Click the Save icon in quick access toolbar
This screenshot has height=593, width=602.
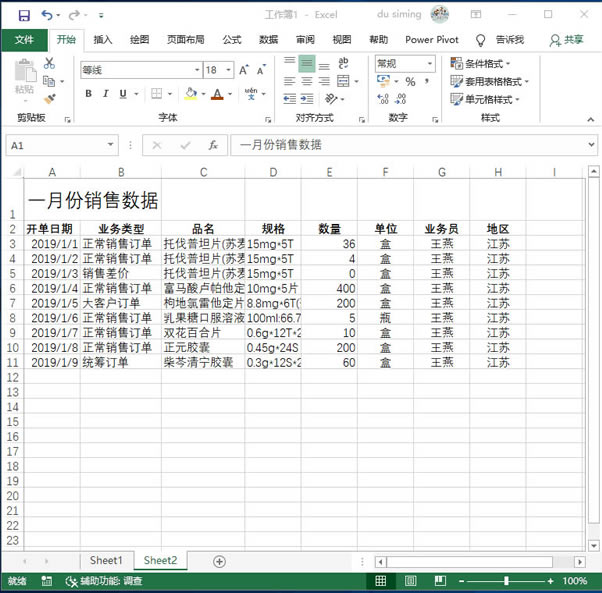[x=24, y=15]
